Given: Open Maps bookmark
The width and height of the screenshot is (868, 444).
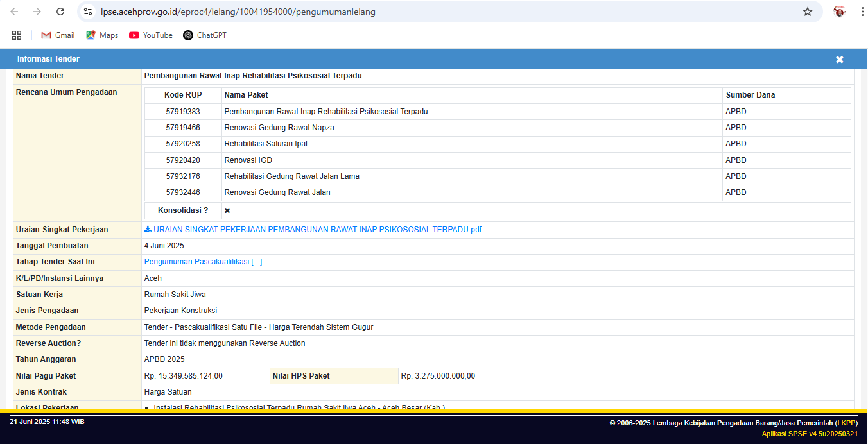Looking at the screenshot, I should 102,35.
